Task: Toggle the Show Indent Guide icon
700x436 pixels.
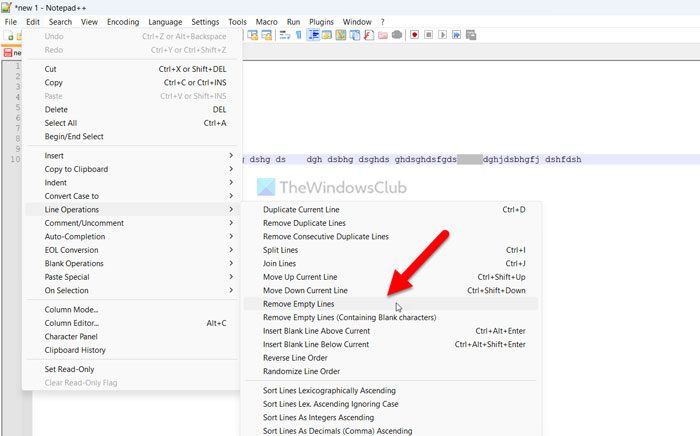Action: [313, 35]
